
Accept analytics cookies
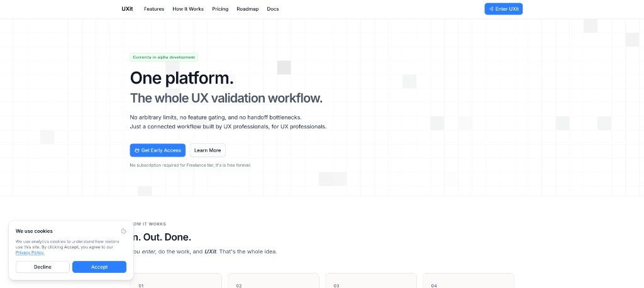click(x=99, y=267)
